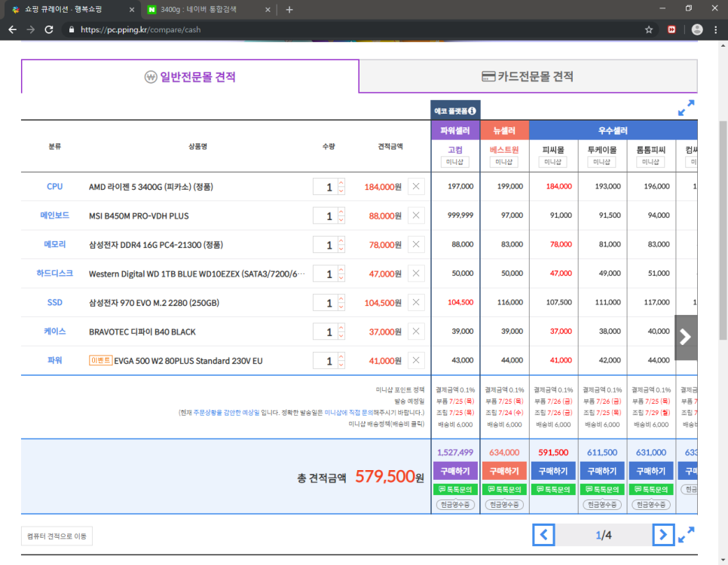Screen dimensions: 728x565
Task: Click 현금영수증 under the 베스트원 column
Action: pos(504,505)
